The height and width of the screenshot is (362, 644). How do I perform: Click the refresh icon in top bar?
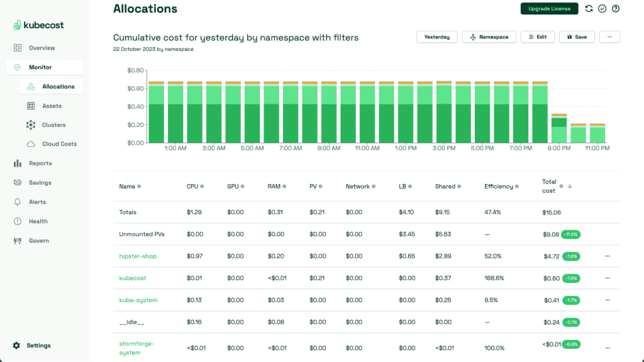(x=589, y=9)
